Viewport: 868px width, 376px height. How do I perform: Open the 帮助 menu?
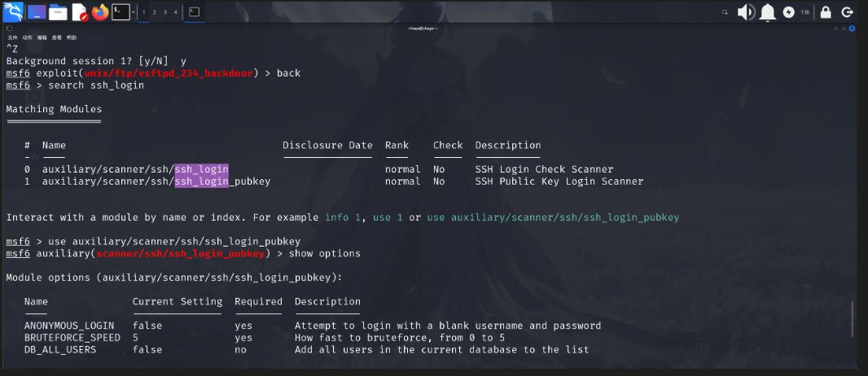coord(72,37)
